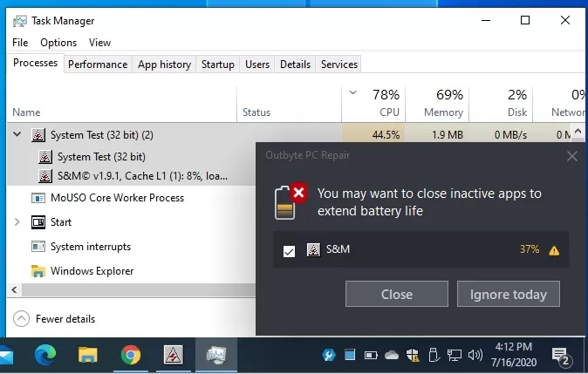Click the horizontal scrollbar track
Screen dimensions: 588x374
[139, 289]
